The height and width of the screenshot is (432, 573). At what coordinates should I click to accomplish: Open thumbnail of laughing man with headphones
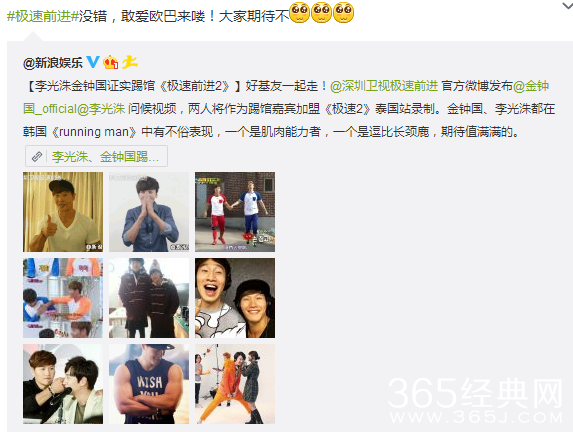click(x=235, y=298)
